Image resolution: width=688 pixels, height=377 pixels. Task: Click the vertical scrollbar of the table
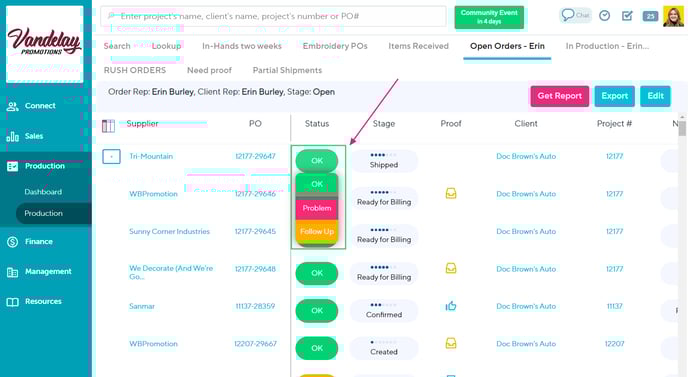pyautogui.click(x=682, y=246)
